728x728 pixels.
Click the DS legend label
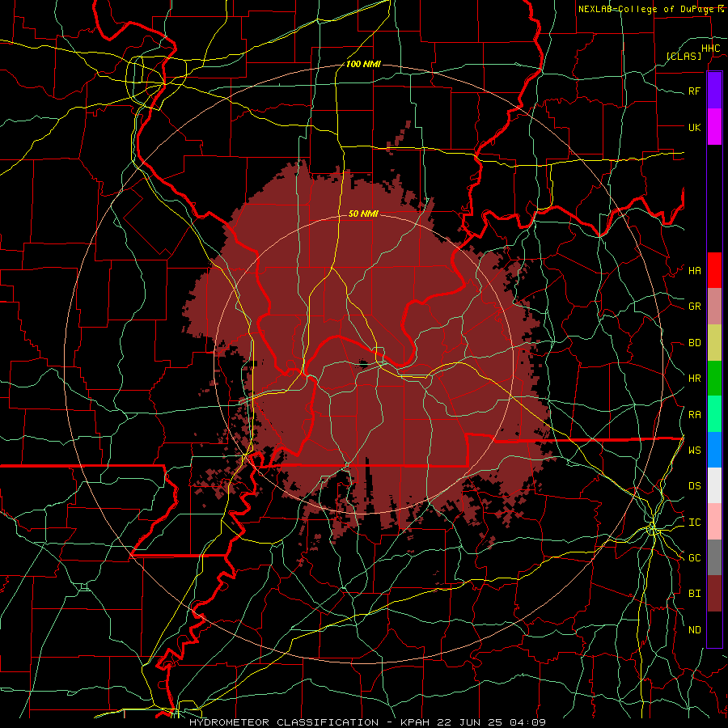point(694,486)
